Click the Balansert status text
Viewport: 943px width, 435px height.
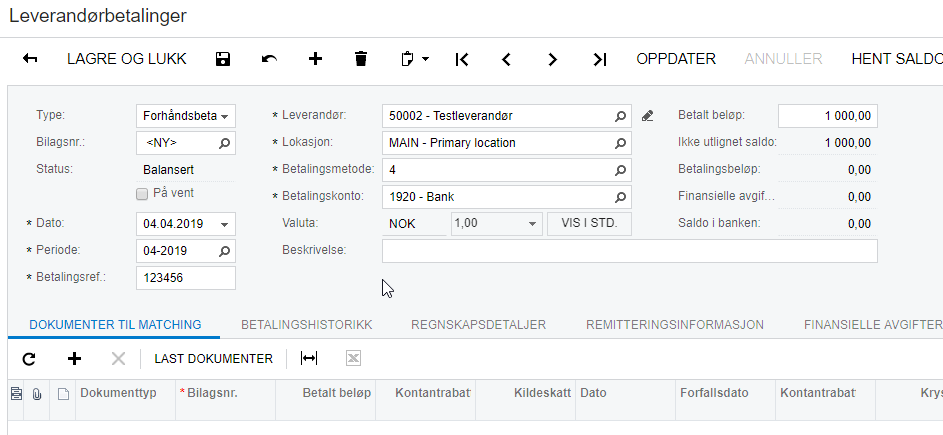coord(168,170)
